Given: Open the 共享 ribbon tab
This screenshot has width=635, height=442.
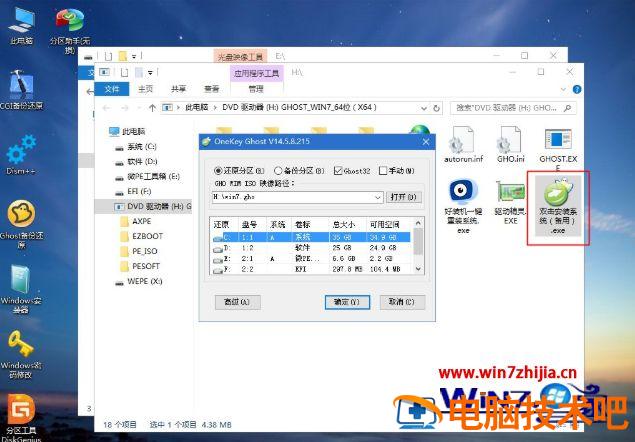Looking at the screenshot, I should point(178,88).
